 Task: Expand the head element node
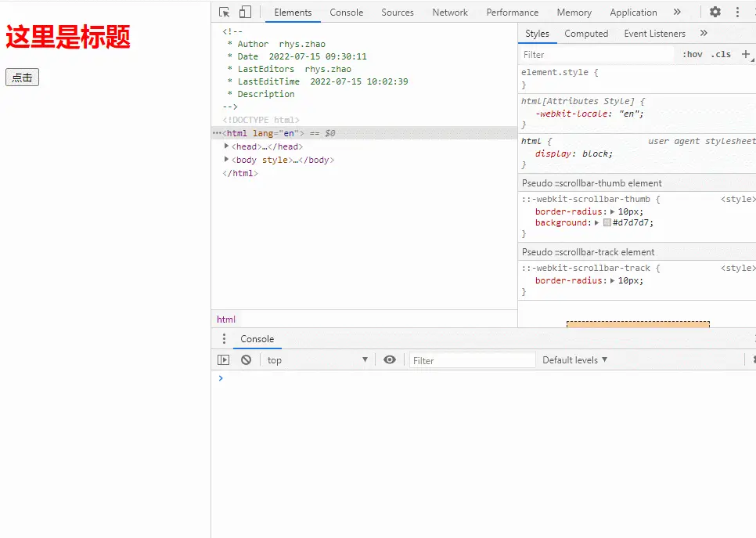tap(227, 146)
